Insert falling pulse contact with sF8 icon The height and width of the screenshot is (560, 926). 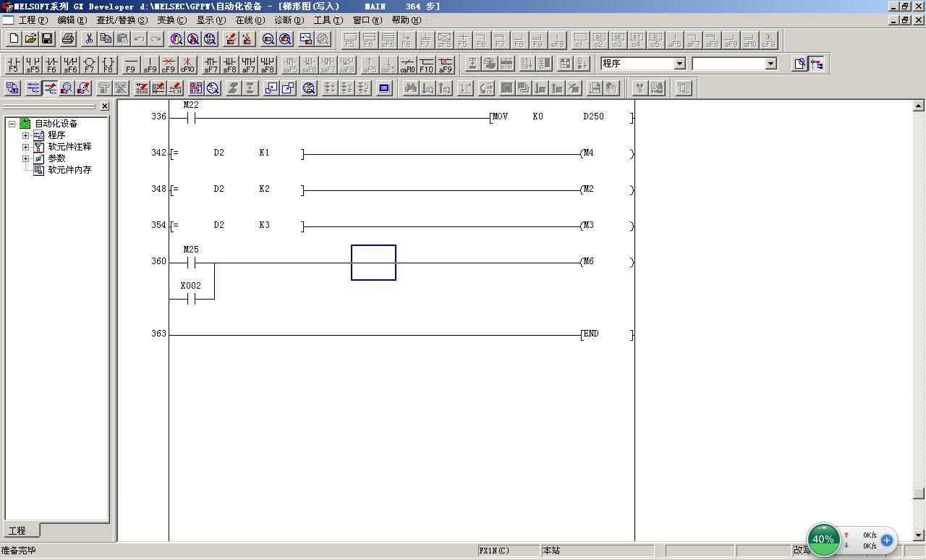229,64
